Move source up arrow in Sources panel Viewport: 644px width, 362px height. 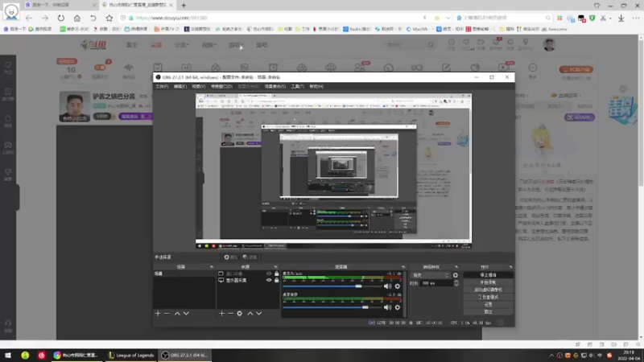250,314
